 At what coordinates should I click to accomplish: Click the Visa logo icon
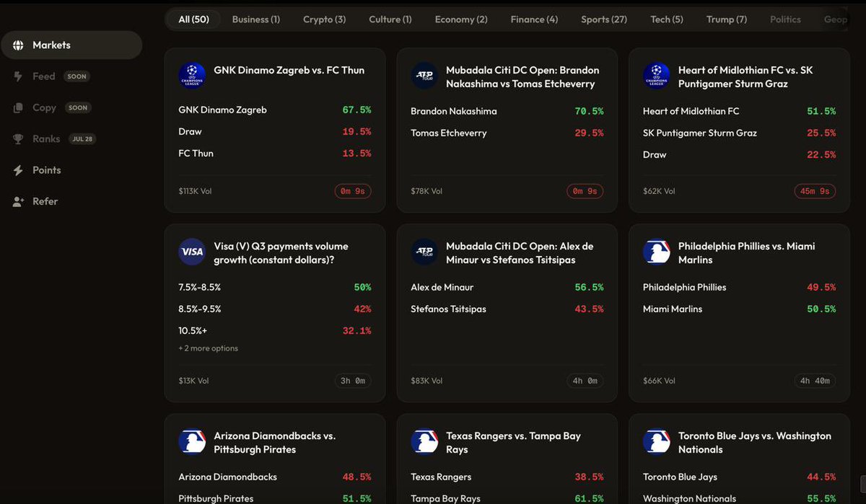pos(192,252)
